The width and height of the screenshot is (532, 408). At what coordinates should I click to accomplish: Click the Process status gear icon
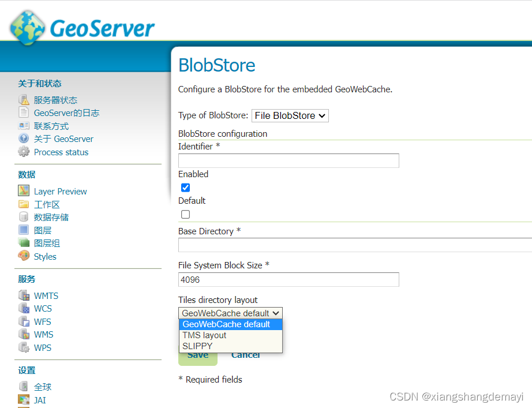24,152
